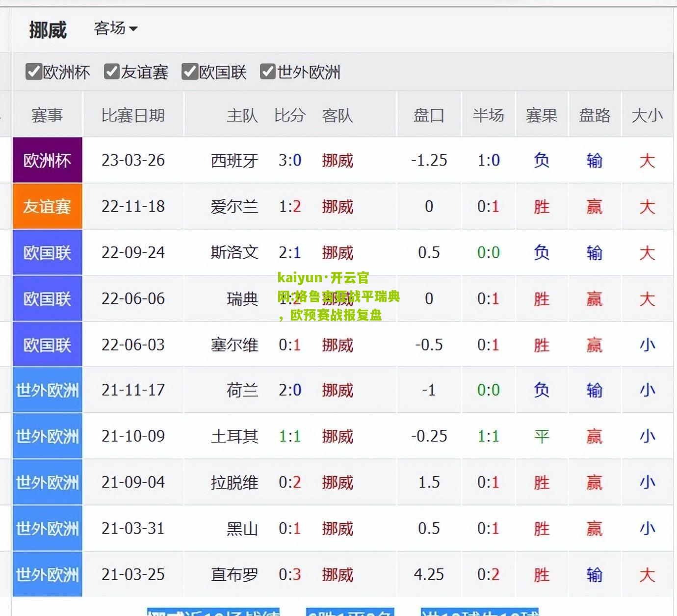Open home team 拉脱维

point(234,482)
